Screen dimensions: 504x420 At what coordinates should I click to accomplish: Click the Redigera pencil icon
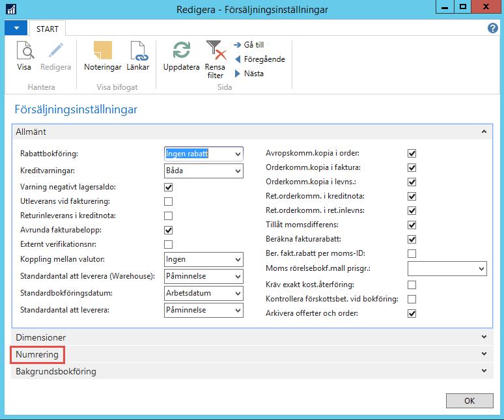point(55,50)
